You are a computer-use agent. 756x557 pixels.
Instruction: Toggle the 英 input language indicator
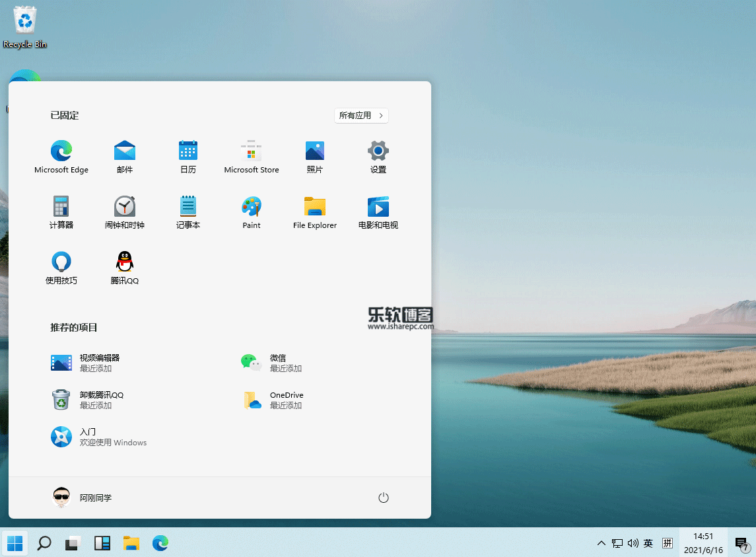(648, 543)
